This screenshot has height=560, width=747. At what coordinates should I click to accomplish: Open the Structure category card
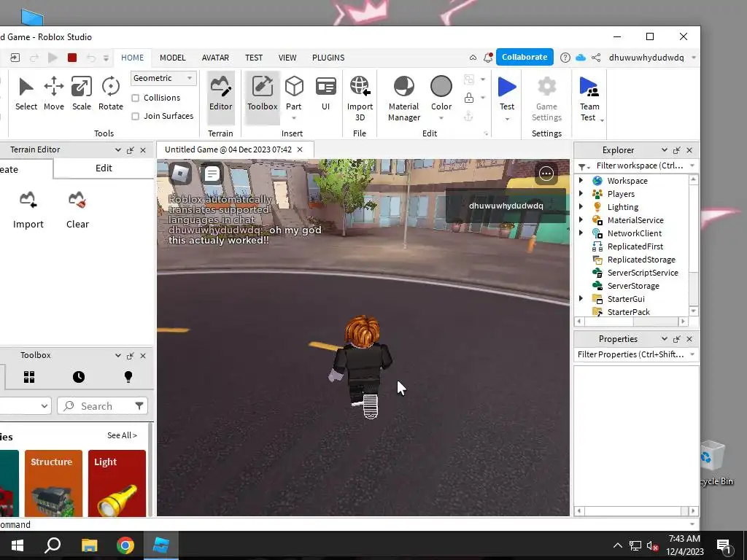click(53, 483)
